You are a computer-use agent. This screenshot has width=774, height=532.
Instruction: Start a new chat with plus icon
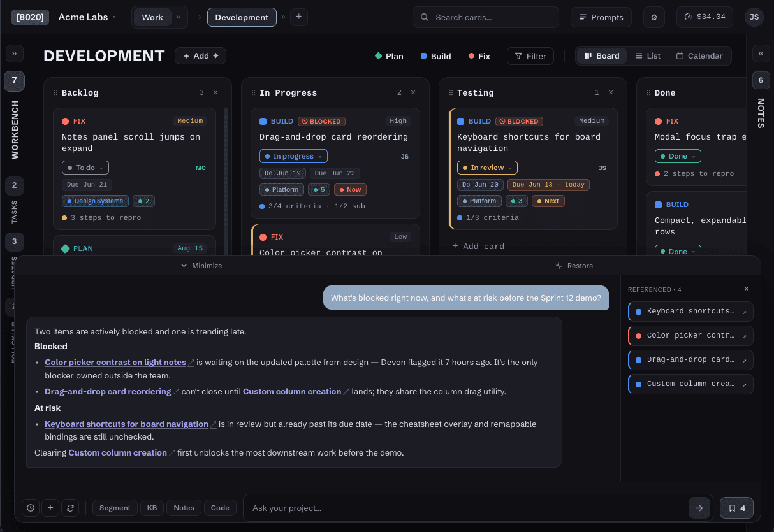pos(50,508)
